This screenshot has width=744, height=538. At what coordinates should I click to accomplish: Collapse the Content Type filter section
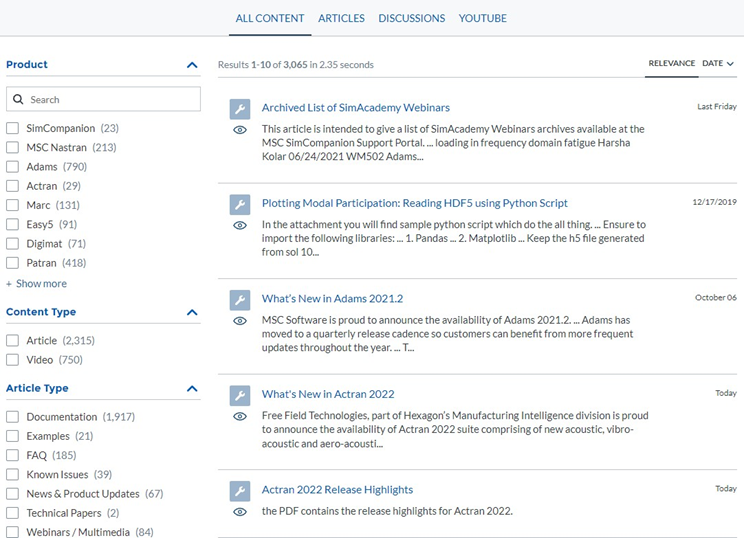coord(192,312)
